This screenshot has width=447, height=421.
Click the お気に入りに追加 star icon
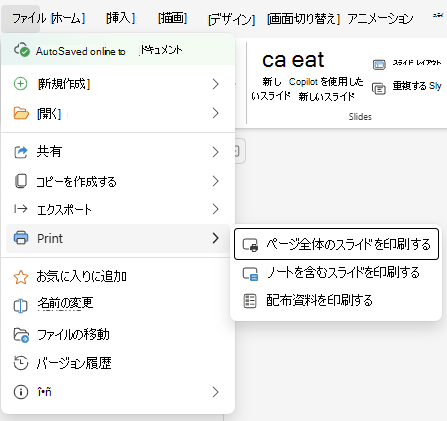click(x=21, y=277)
